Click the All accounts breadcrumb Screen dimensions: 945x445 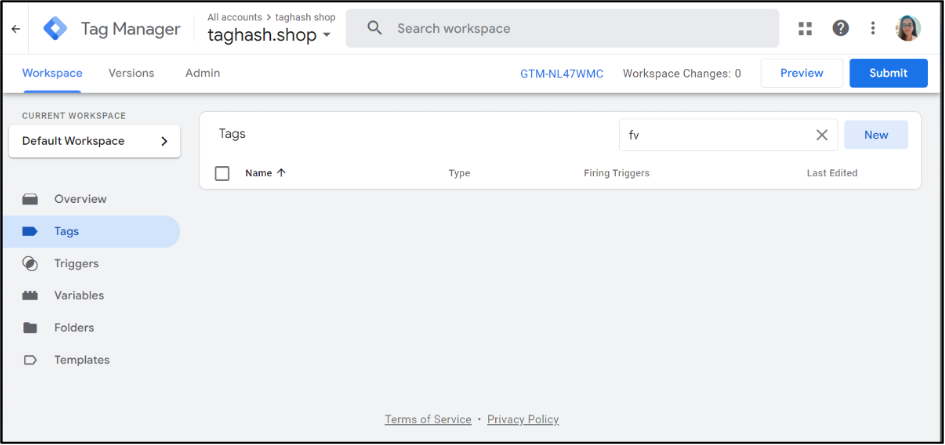coord(234,17)
